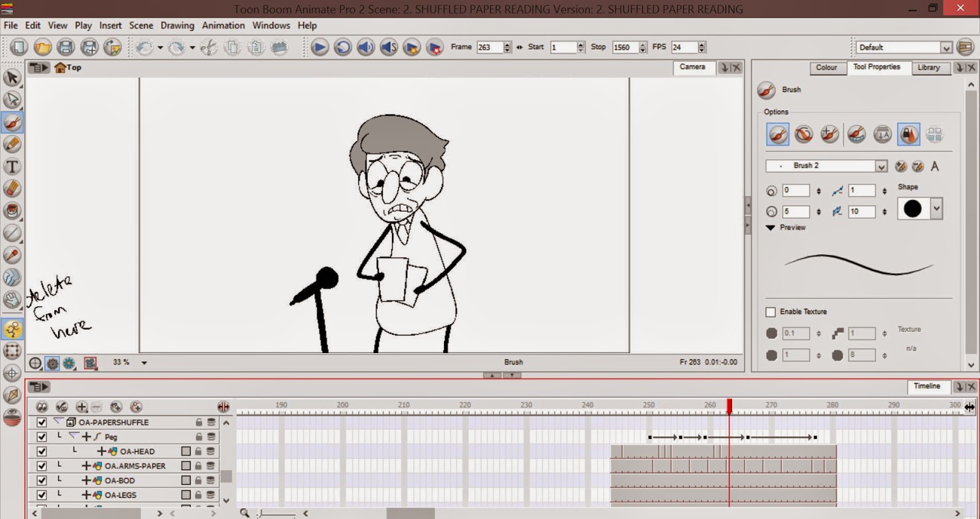
Task: Activate the Brush tool in the tools bar
Action: coord(12,122)
